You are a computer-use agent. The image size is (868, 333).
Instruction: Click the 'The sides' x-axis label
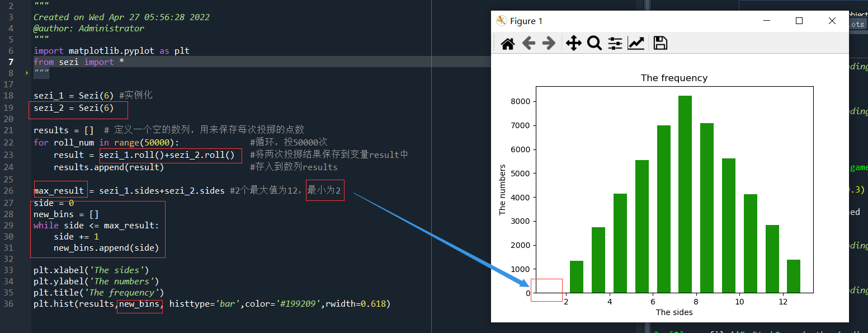(x=674, y=312)
